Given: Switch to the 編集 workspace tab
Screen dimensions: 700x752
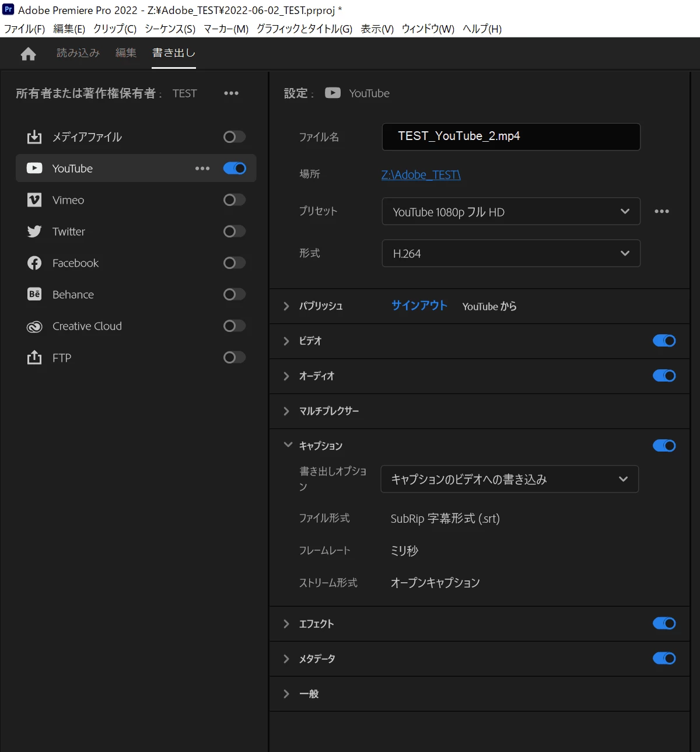Looking at the screenshot, I should pos(126,53).
